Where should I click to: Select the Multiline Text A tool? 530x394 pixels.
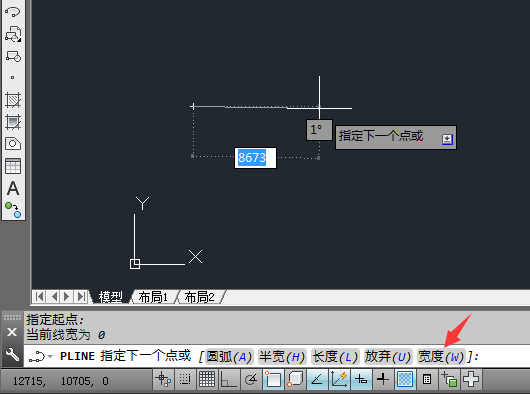(13, 188)
